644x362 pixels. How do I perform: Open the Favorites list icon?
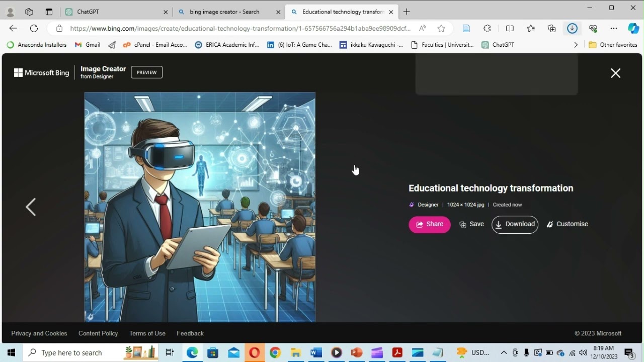point(531,28)
